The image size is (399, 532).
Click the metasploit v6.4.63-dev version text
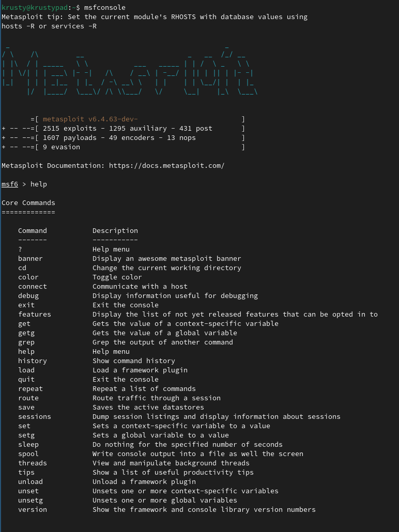[x=90, y=119]
